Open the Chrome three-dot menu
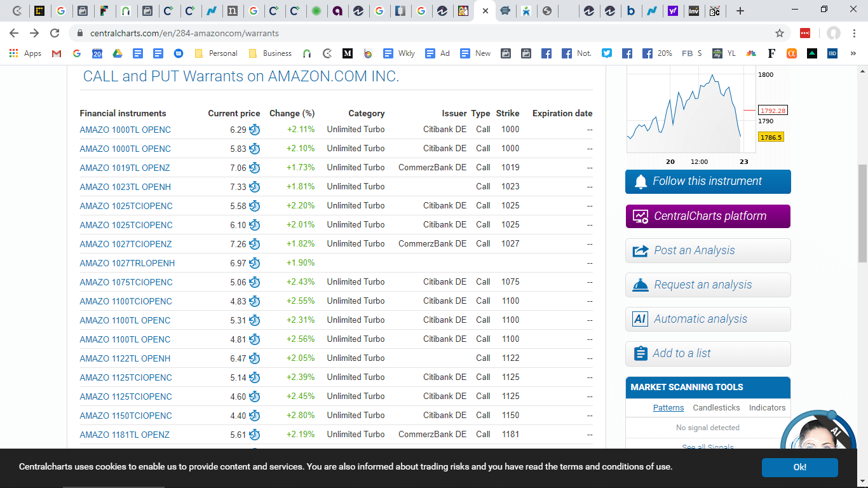Viewport: 868px width, 488px height. [x=855, y=33]
